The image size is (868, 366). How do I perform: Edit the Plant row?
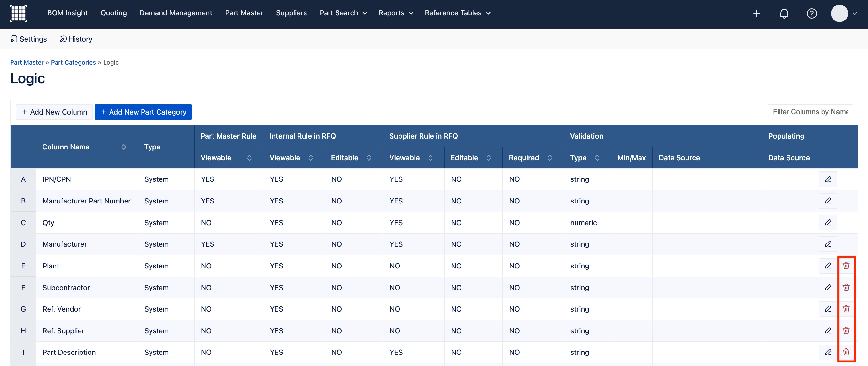pos(828,266)
